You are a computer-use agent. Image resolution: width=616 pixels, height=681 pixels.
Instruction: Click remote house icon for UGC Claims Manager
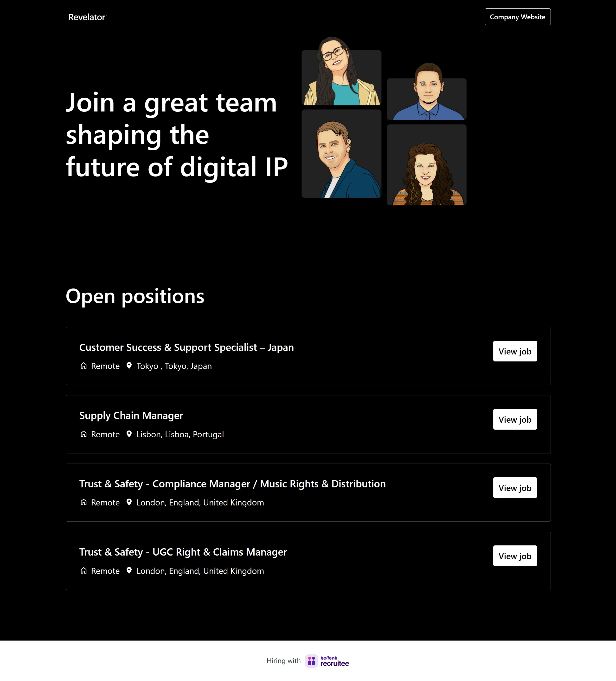pos(84,571)
